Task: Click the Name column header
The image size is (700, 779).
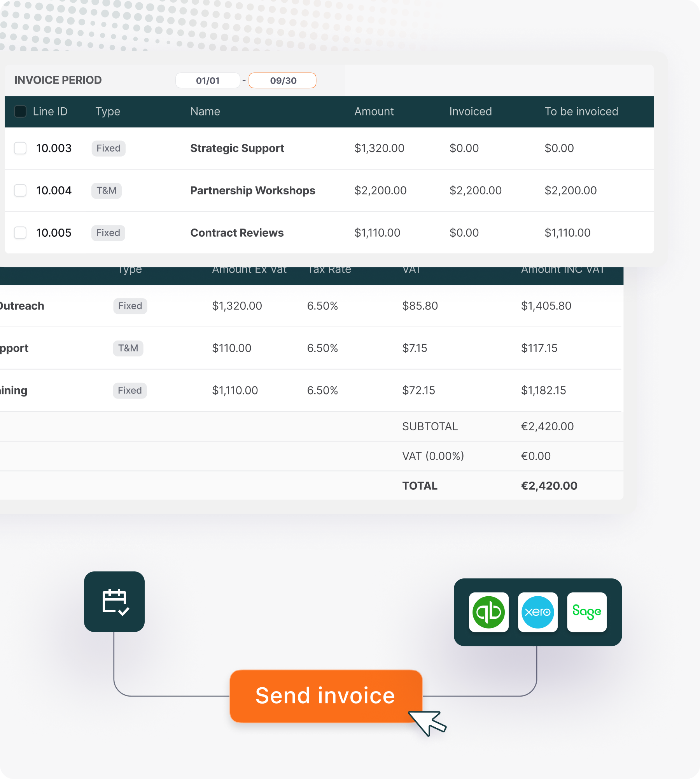Action: click(205, 112)
